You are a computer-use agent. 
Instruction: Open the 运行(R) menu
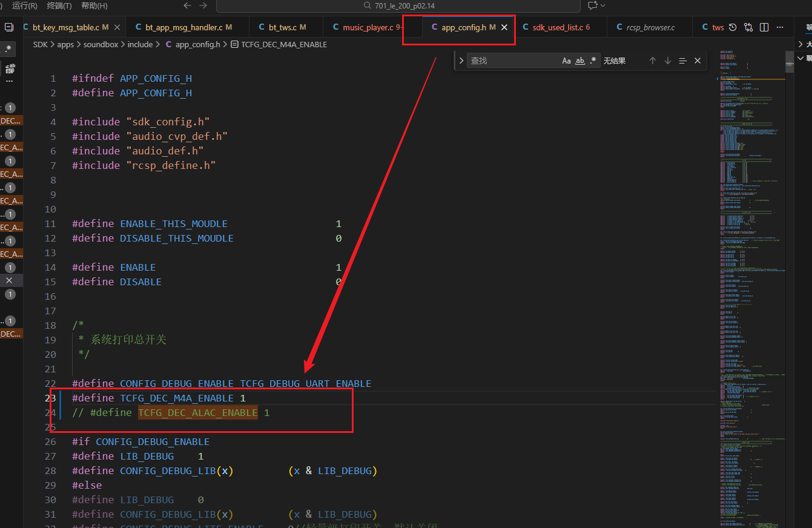(25, 5)
